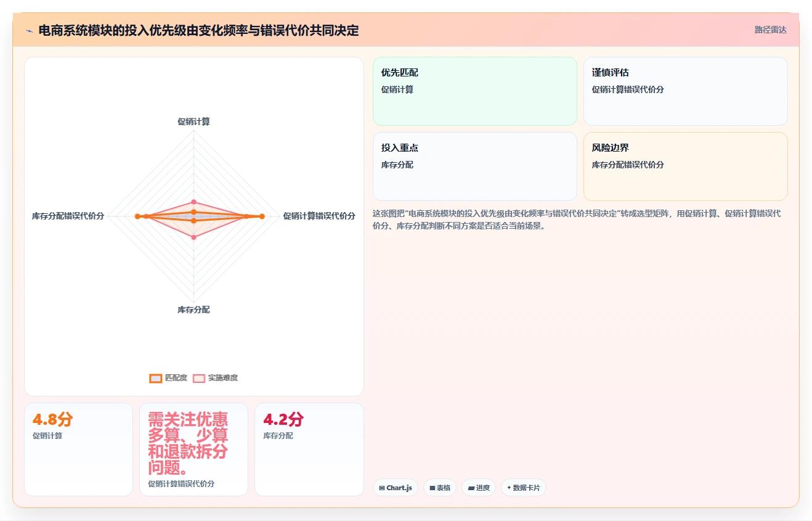Click the header icon before the title
The width and height of the screenshot is (812, 521).
point(29,30)
